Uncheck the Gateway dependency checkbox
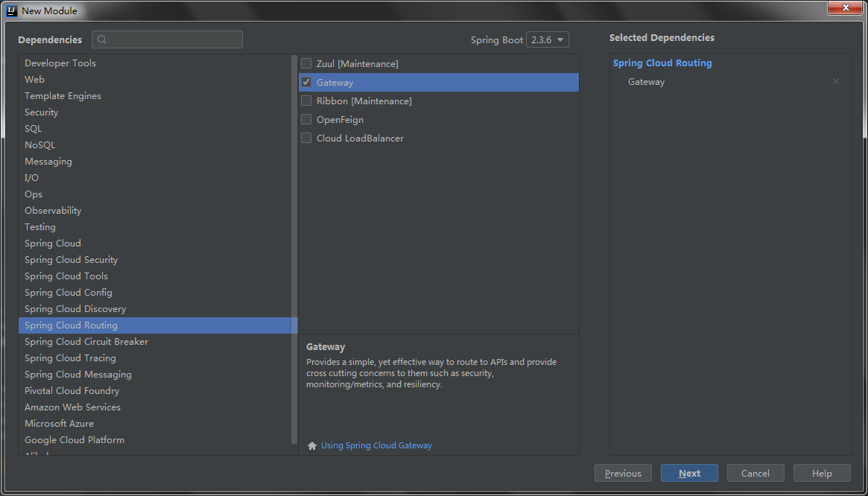 click(306, 82)
